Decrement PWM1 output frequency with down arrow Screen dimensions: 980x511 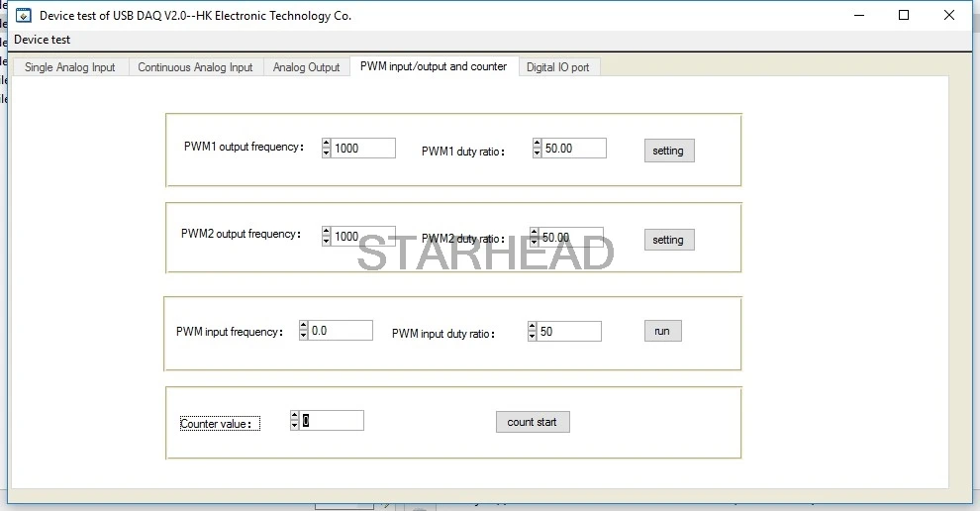(327, 153)
